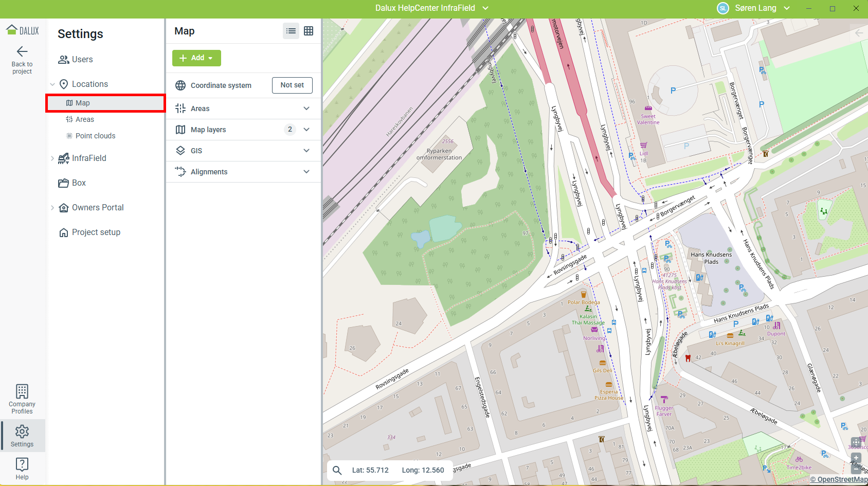Go back to project
This screenshot has width=868, height=486.
(x=22, y=60)
